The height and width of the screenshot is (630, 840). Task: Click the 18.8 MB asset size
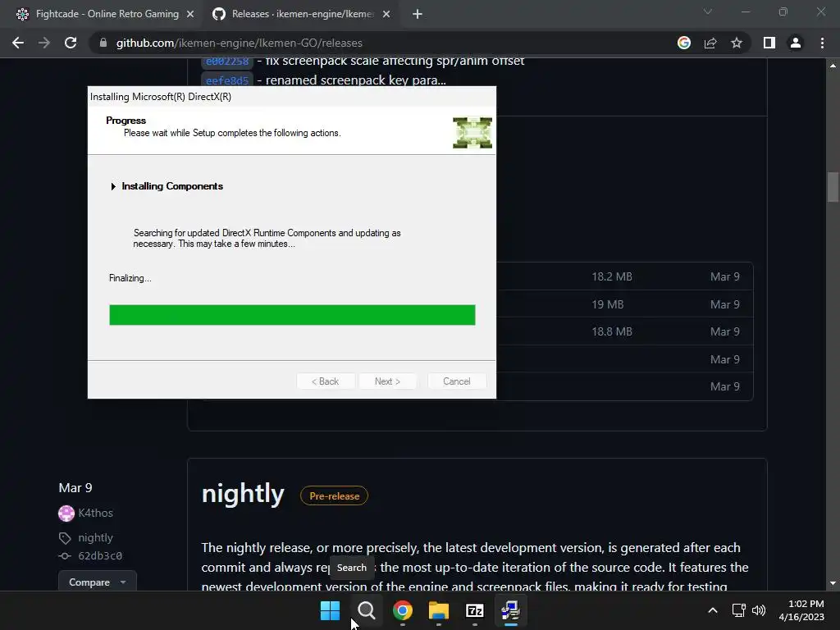612,331
